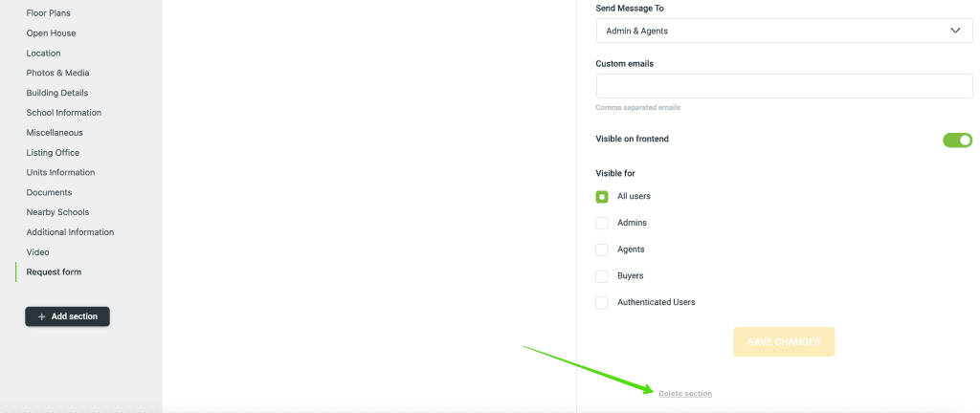Expand the Send Message To dropdown arrow
Screen dimensions: 980x413
[954, 31]
